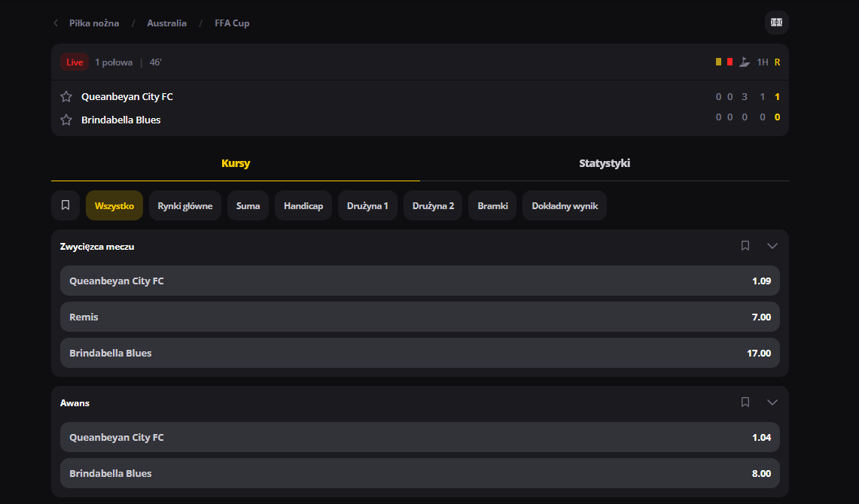
Task: Bookmark the Awans market
Action: coord(745,402)
